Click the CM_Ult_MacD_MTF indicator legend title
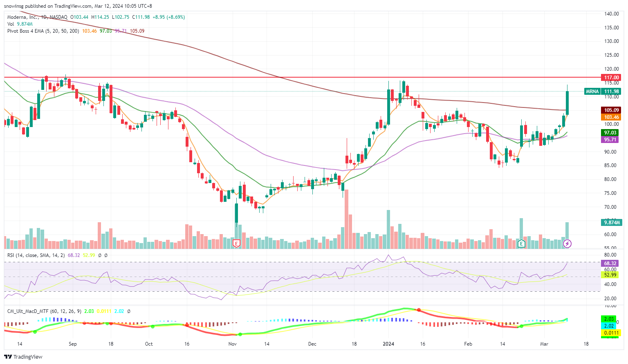The width and height of the screenshot is (628, 364). click(x=45, y=311)
